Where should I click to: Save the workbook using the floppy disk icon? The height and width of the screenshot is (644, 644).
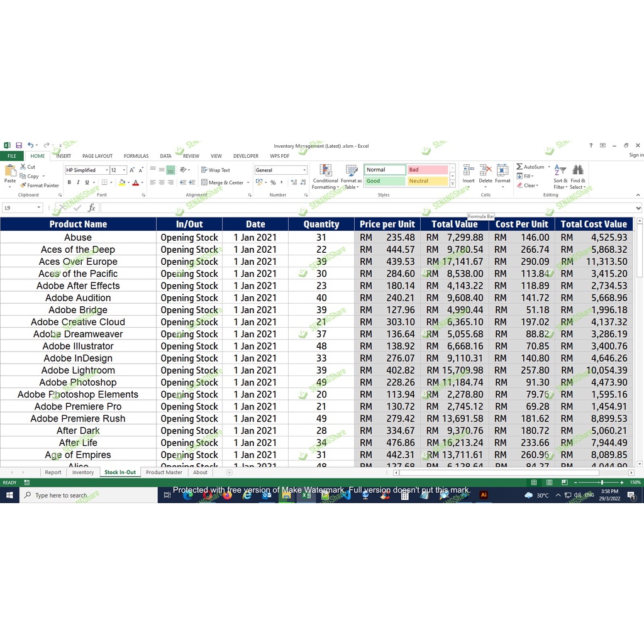click(19, 145)
